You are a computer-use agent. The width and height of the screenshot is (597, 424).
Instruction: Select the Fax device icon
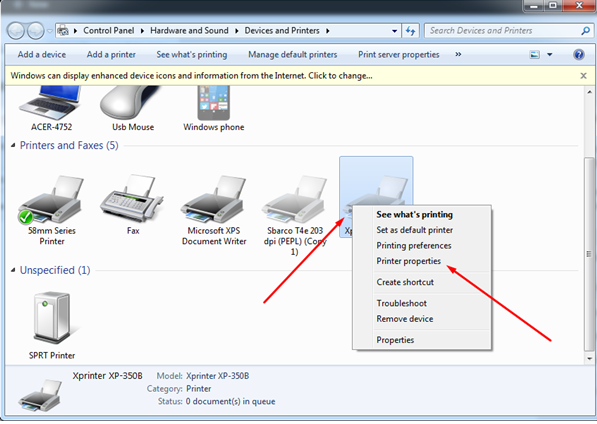pos(132,198)
